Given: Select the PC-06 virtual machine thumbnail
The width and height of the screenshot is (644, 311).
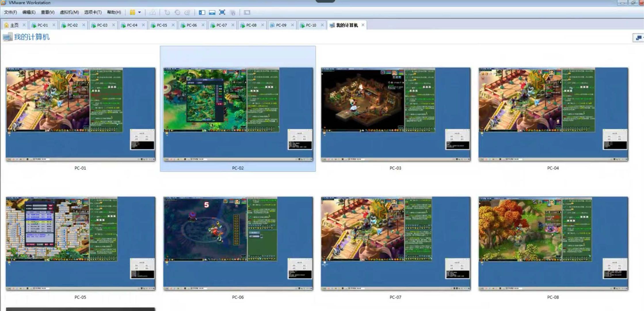Looking at the screenshot, I should (x=238, y=243).
